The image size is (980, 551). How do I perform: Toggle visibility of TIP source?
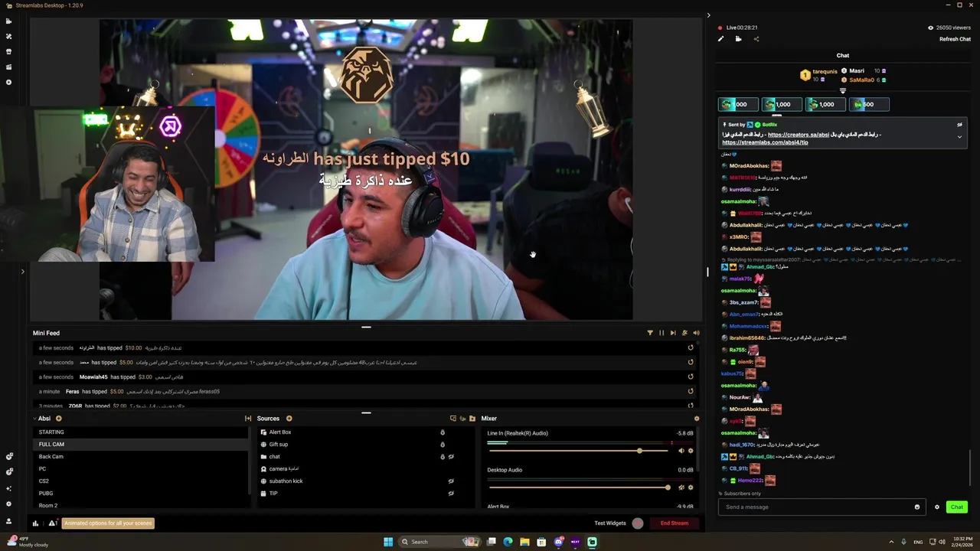click(x=451, y=494)
